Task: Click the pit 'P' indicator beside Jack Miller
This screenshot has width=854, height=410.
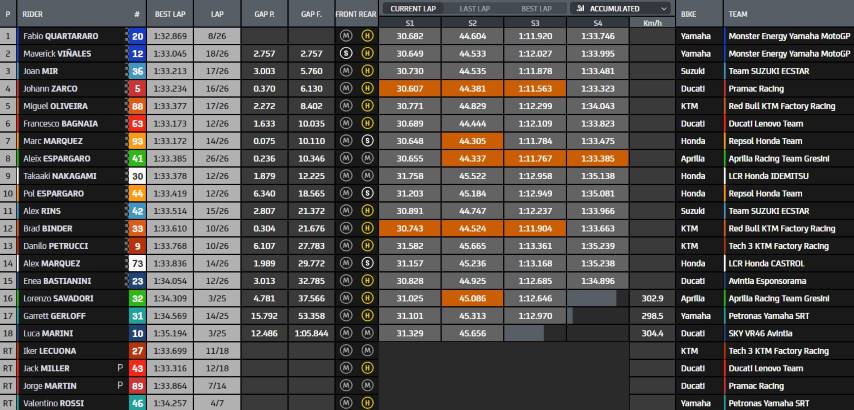Action: (120, 368)
